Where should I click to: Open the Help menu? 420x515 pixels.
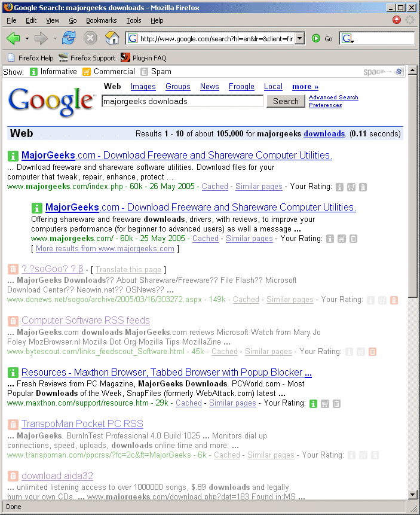click(157, 20)
